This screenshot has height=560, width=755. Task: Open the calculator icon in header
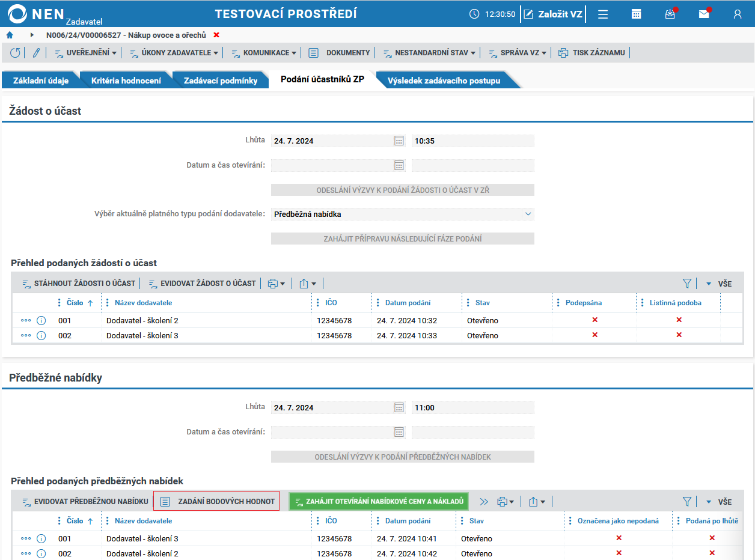click(637, 14)
